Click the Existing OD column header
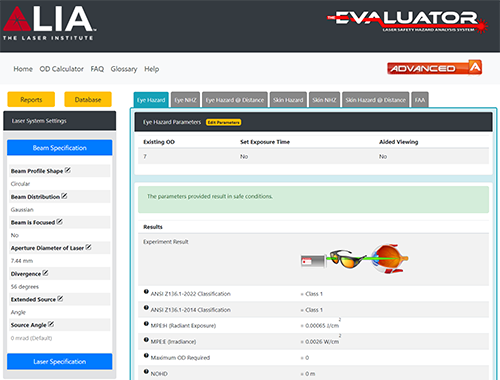500x380 pixels. pos(159,142)
